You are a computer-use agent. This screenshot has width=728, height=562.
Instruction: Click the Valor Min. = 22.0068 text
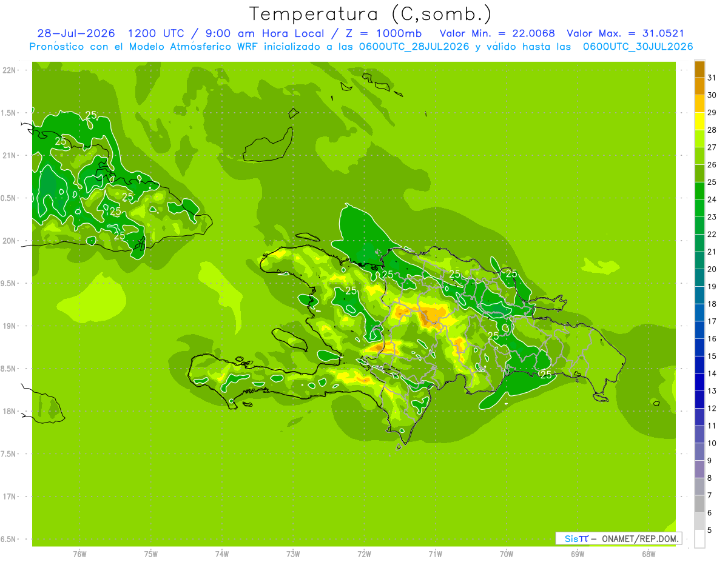click(x=497, y=33)
